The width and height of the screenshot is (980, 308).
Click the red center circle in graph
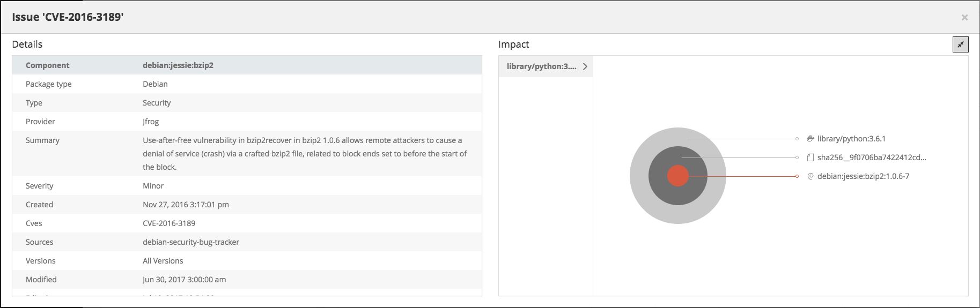tap(677, 176)
